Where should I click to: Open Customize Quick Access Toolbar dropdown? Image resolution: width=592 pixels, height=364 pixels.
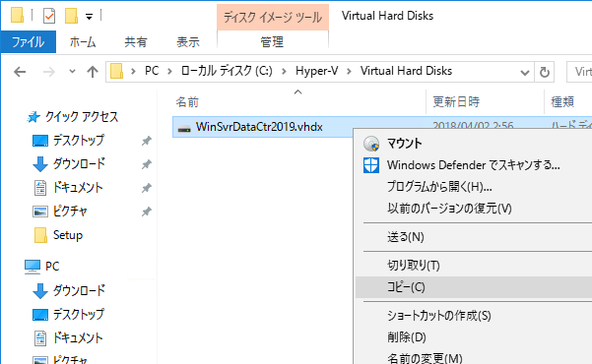[x=89, y=17]
